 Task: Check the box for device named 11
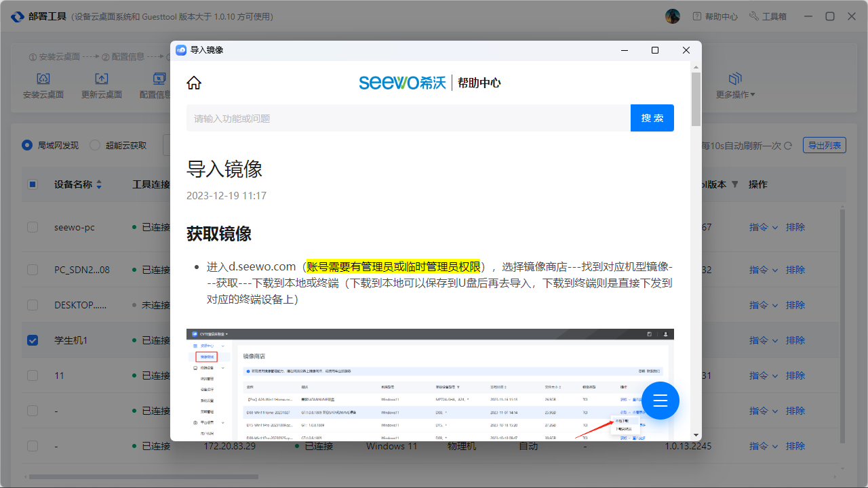pyautogui.click(x=33, y=375)
